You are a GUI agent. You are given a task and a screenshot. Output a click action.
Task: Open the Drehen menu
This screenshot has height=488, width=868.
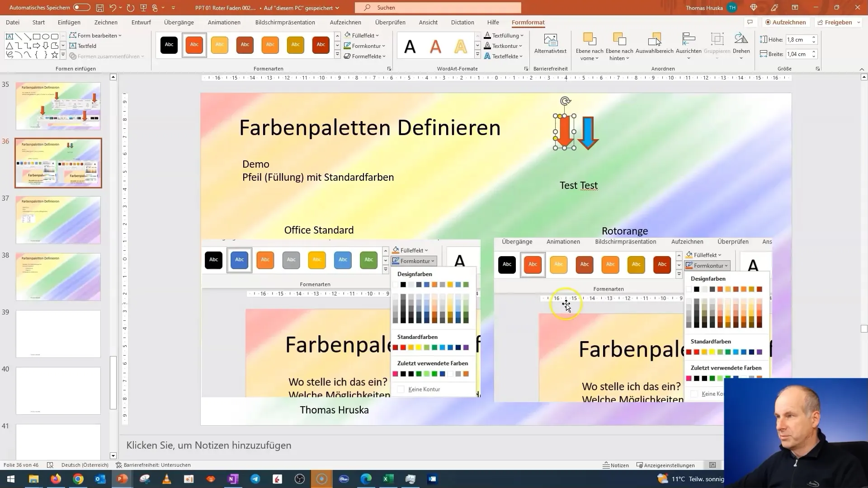pyautogui.click(x=741, y=46)
